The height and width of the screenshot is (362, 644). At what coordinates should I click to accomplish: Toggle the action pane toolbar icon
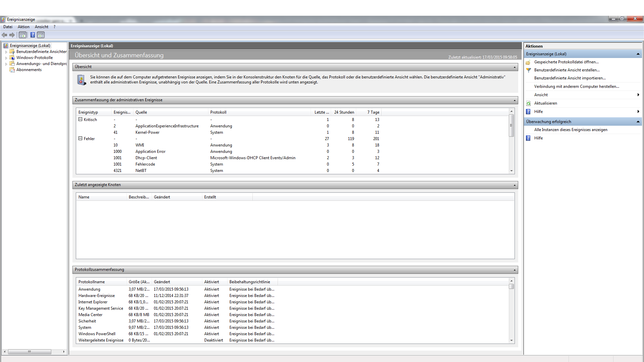point(41,35)
